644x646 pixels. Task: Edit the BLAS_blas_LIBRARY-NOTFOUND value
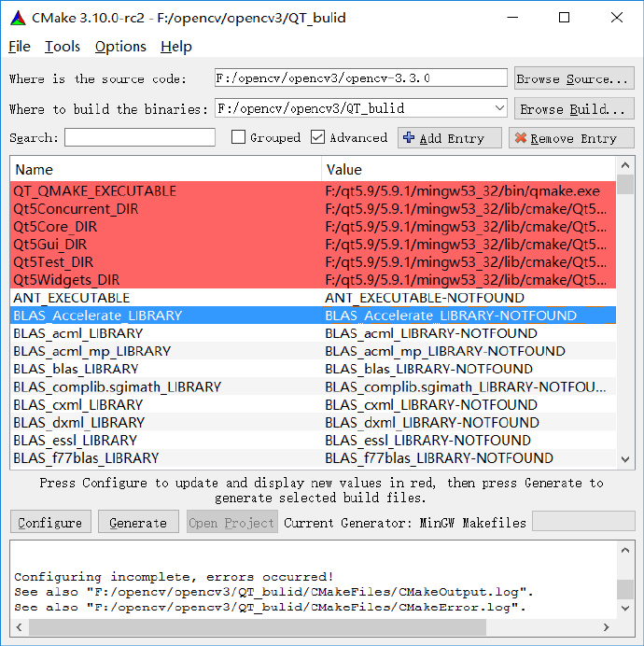tap(469, 369)
